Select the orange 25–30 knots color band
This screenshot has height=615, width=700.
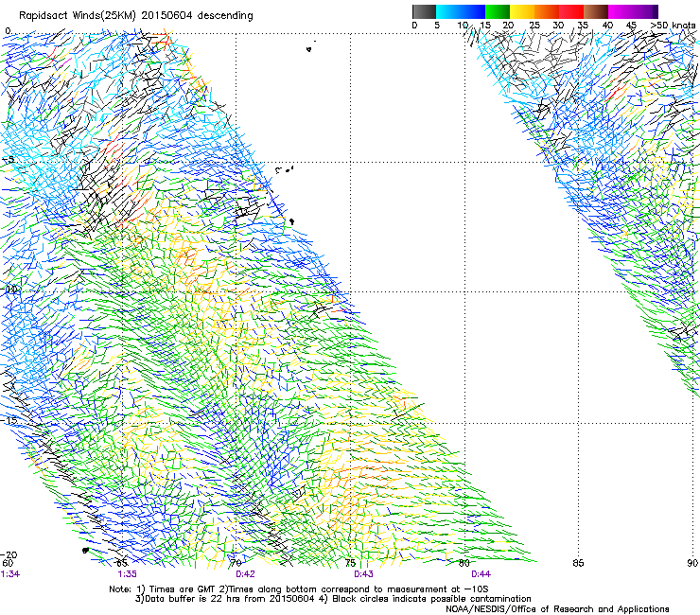pyautogui.click(x=547, y=11)
